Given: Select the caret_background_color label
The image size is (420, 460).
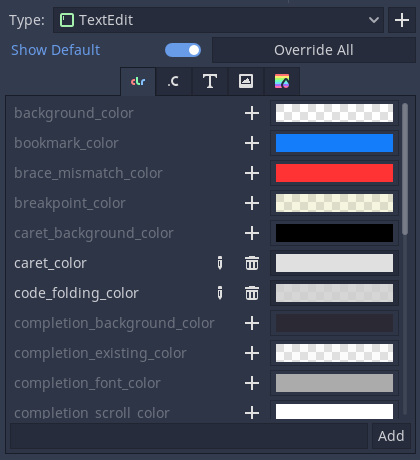Looking at the screenshot, I should (94, 233).
